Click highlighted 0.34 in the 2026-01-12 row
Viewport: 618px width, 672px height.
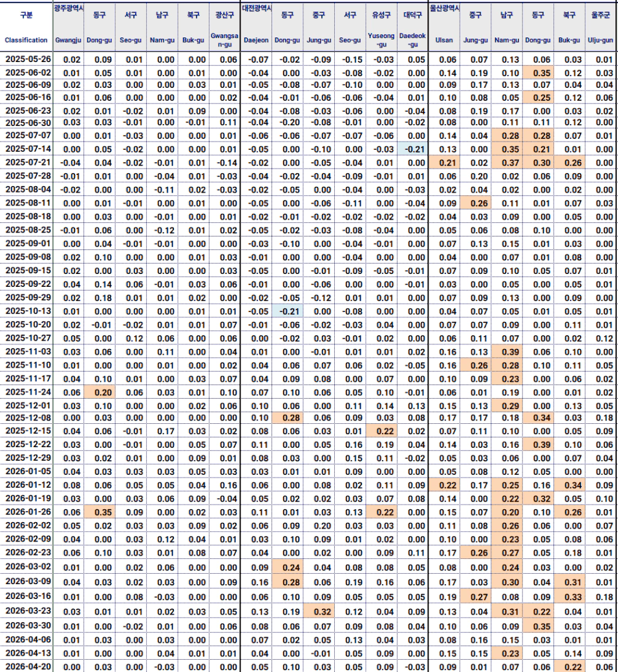click(x=569, y=485)
